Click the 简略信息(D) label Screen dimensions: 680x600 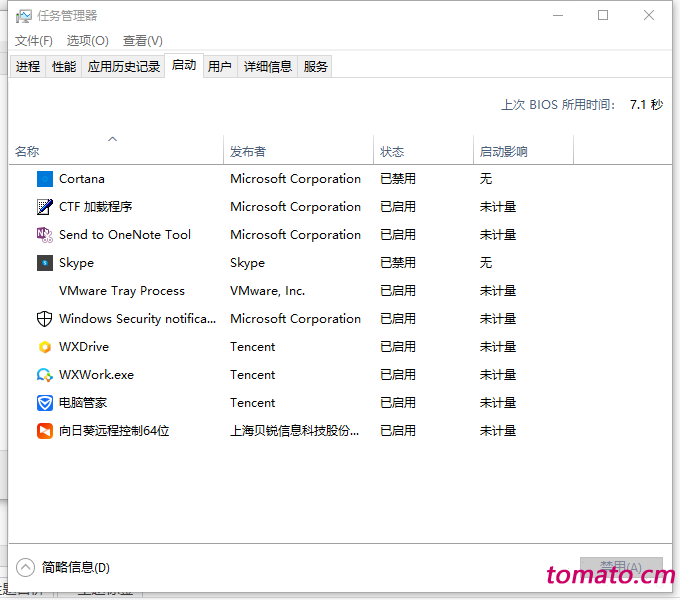pyautogui.click(x=76, y=567)
